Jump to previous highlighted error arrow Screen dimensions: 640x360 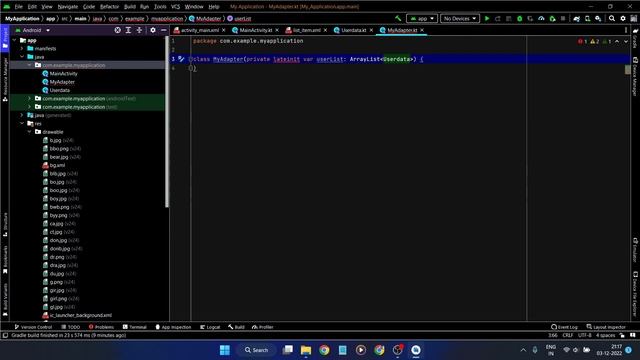[617, 42]
